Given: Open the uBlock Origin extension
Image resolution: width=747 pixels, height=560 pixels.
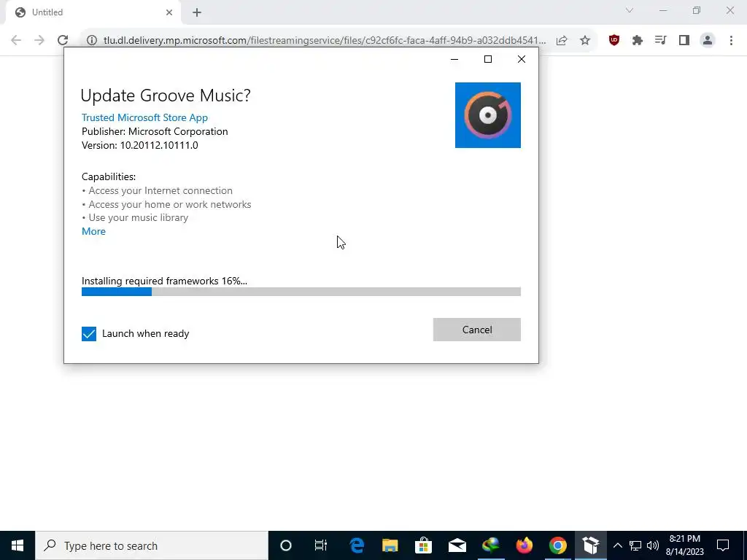Looking at the screenshot, I should 614,41.
